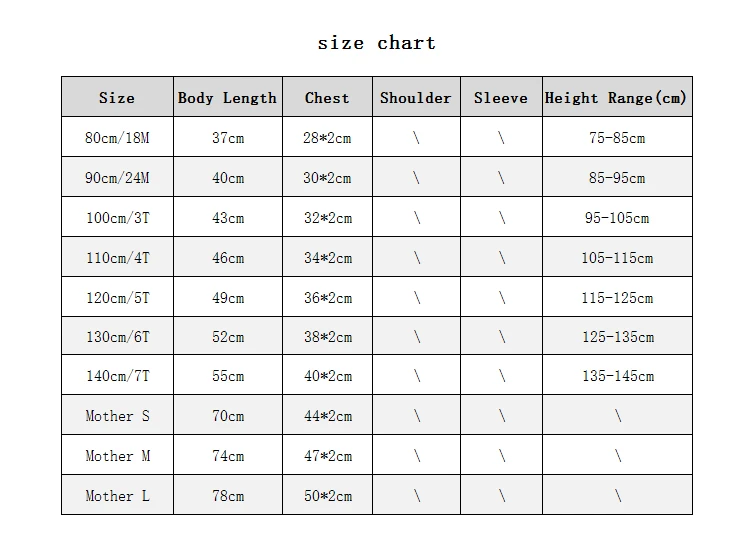Select the Size column header

coord(117,97)
